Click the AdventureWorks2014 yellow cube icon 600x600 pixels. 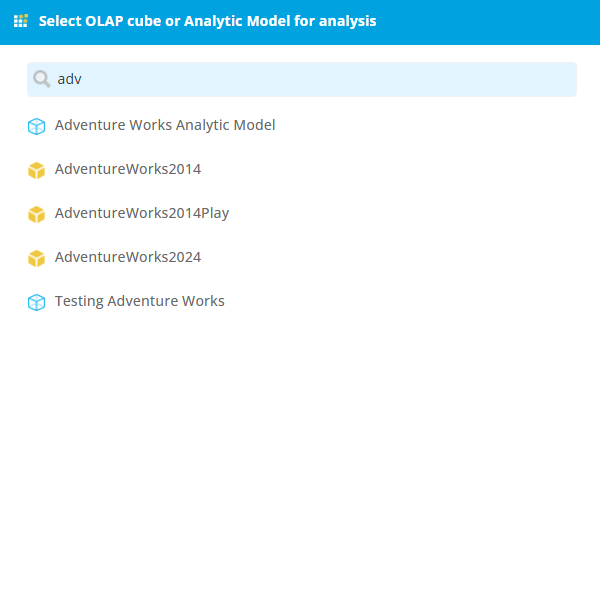[36, 170]
